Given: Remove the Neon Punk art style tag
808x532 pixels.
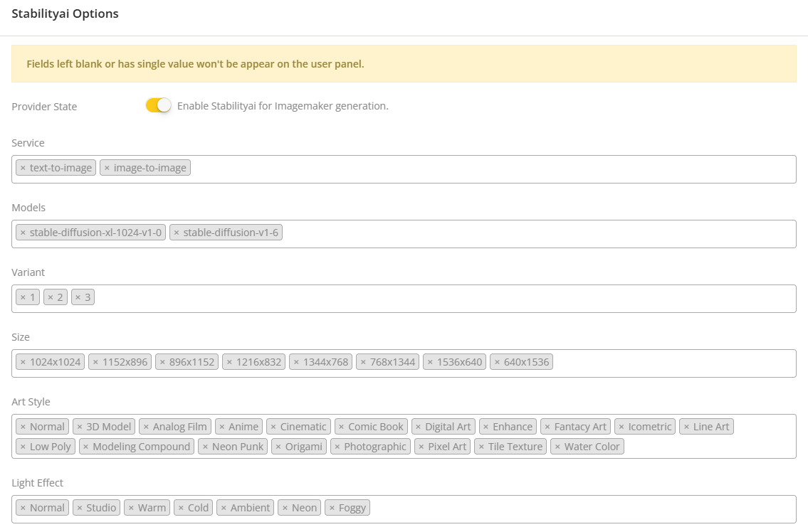Looking at the screenshot, I should [x=205, y=447].
